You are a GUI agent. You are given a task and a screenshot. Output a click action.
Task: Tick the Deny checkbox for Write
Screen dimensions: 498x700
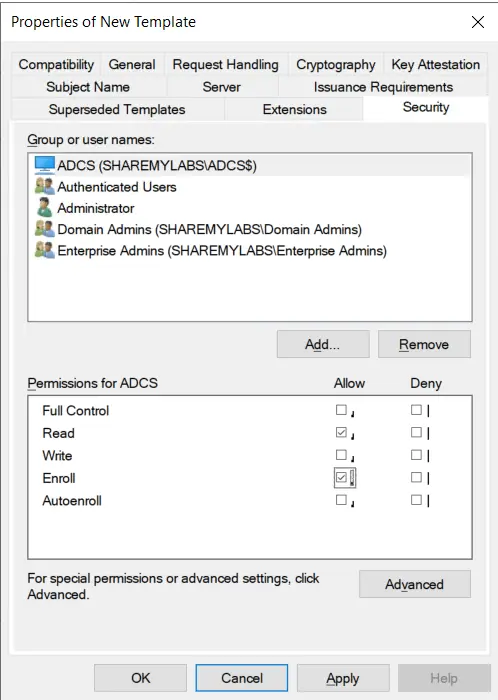click(416, 455)
